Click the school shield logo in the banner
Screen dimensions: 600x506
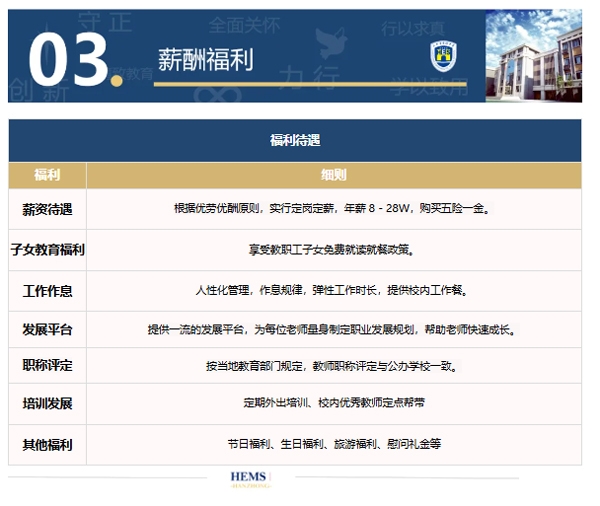click(x=441, y=57)
